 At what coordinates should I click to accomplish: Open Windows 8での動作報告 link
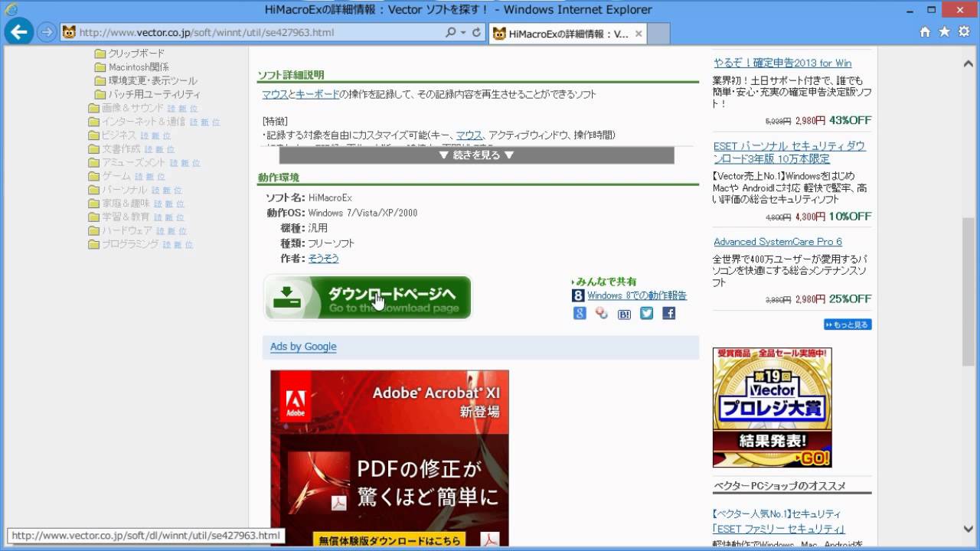637,295
